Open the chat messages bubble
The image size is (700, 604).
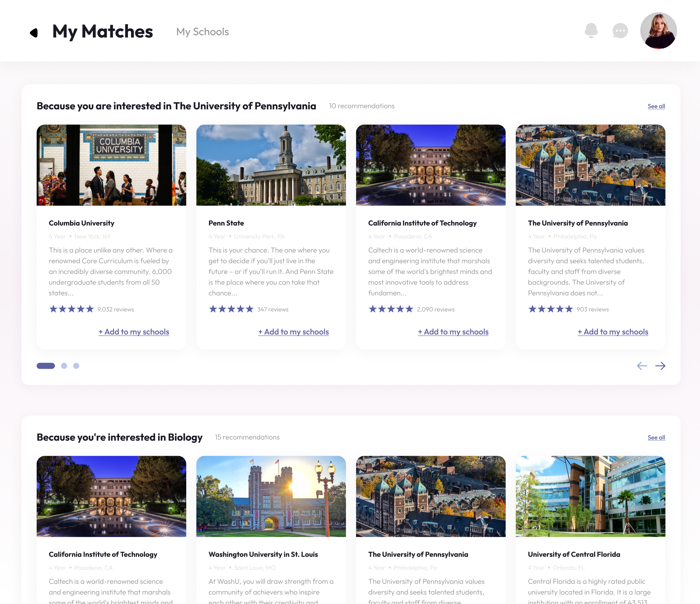click(620, 31)
